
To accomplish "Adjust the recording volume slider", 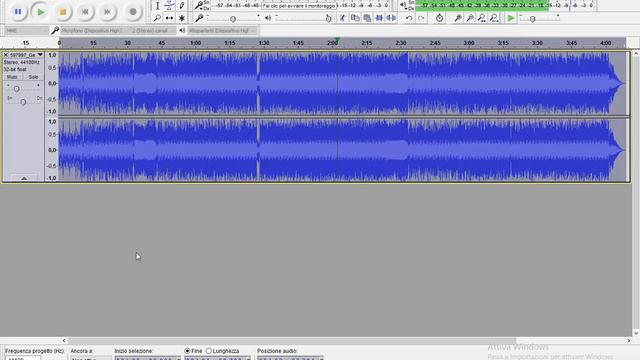I will pyautogui.click(x=233, y=19).
